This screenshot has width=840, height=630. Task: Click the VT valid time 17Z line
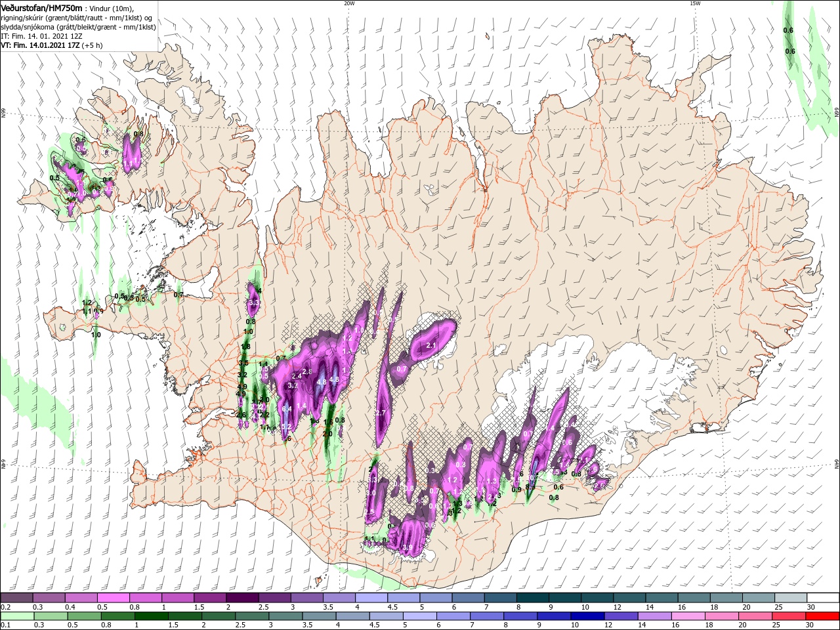51,45
